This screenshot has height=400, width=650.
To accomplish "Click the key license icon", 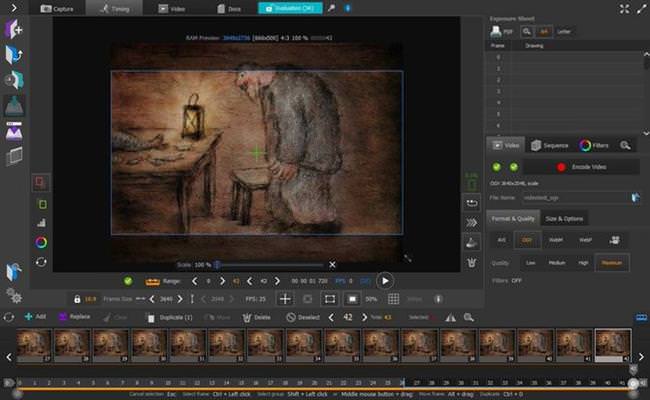I will point(331,8).
